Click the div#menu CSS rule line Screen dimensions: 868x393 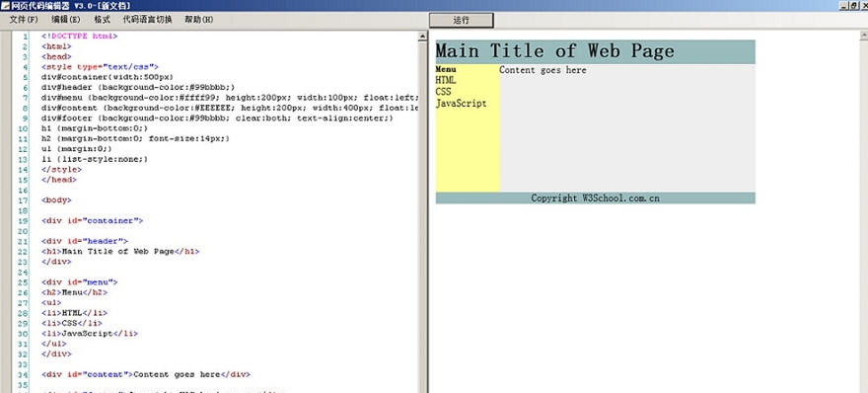click(x=230, y=98)
